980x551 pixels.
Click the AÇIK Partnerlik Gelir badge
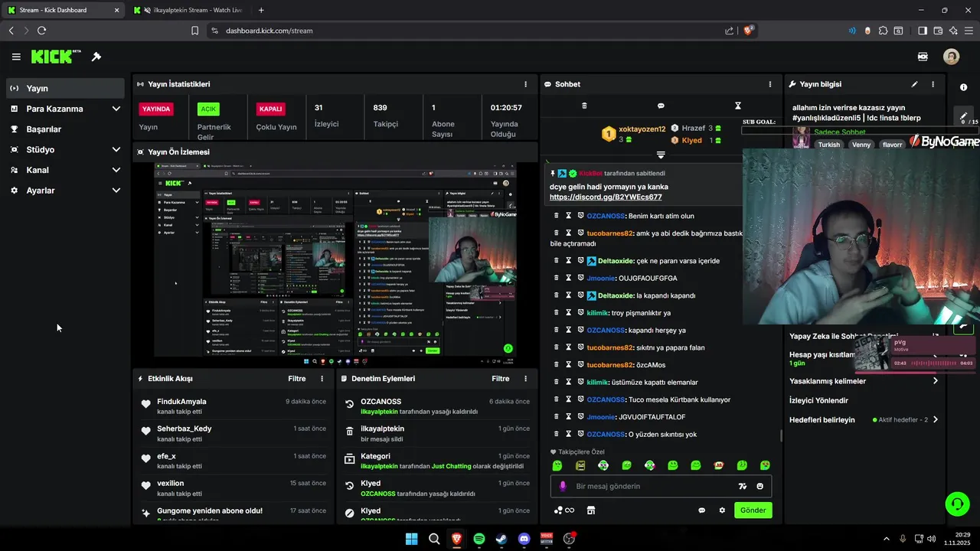208,109
